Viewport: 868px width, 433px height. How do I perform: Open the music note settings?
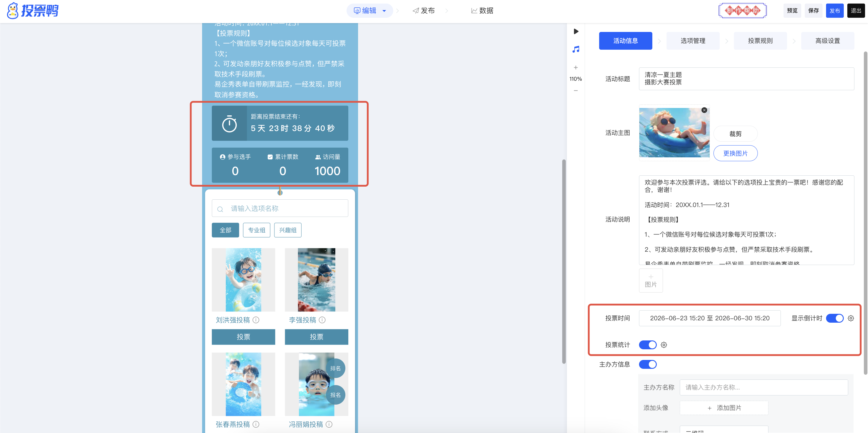[576, 49]
